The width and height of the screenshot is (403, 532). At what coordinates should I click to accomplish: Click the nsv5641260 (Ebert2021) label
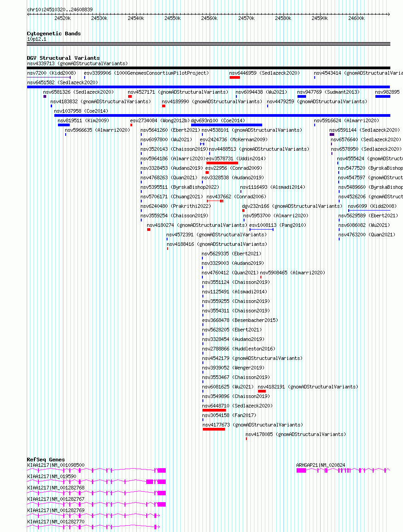[170, 130]
